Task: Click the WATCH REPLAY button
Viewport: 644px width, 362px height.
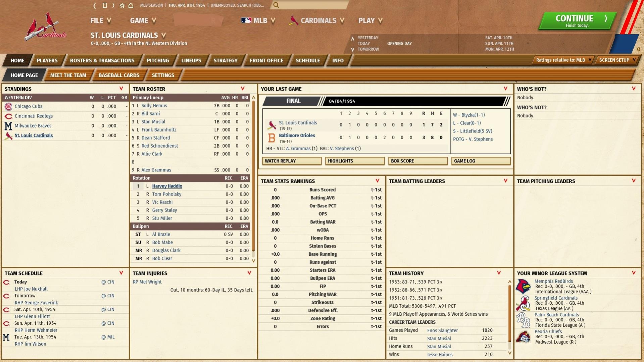Action: pos(292,161)
